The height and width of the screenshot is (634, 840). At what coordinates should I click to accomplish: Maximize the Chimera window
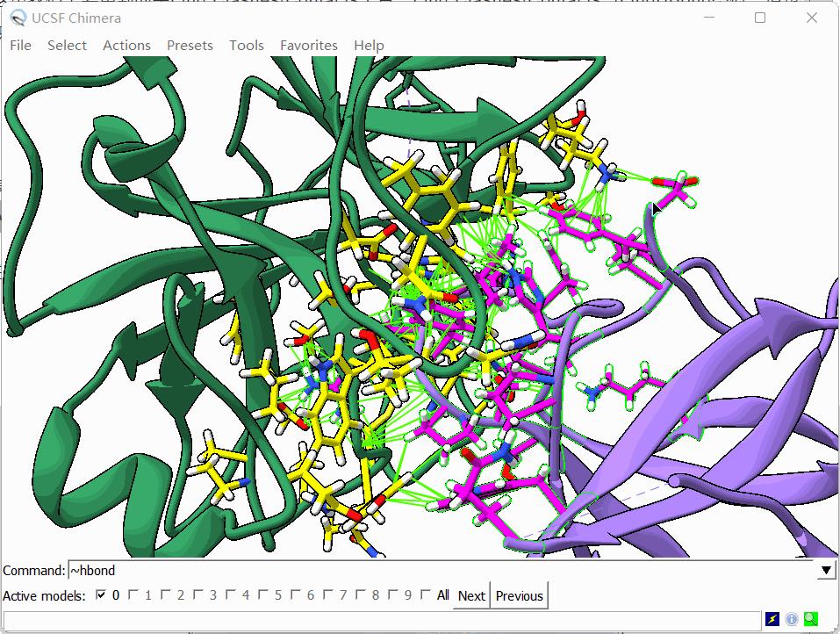[x=759, y=18]
